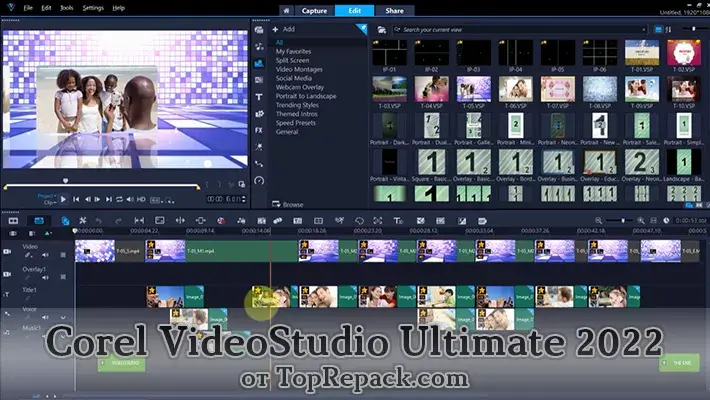This screenshot has height=400, width=710.
Task: Open the Path motion library icon
Action: pyautogui.click(x=259, y=164)
